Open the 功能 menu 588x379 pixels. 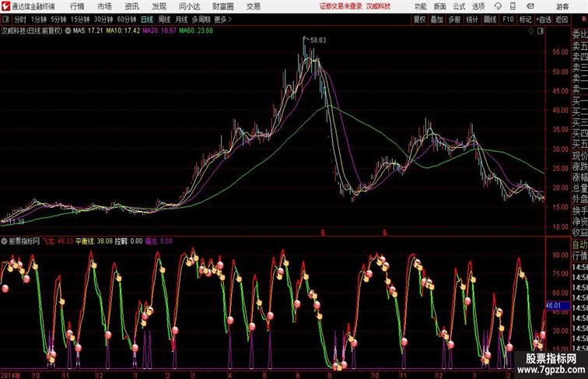pyautogui.click(x=420, y=6)
